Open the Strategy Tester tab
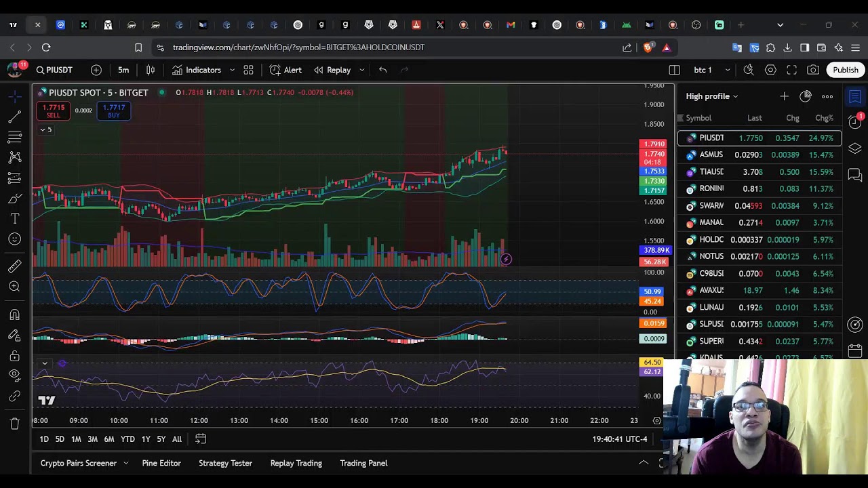Viewport: 868px width, 488px height. tap(225, 463)
